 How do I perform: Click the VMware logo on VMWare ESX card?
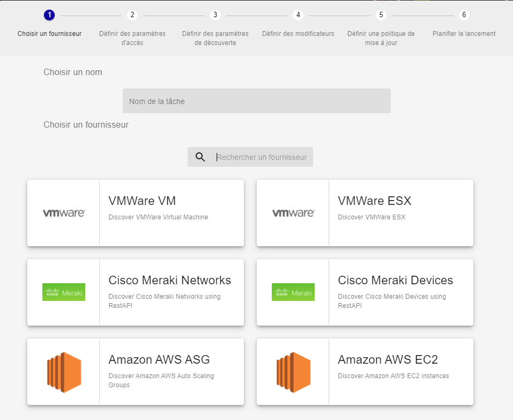pyautogui.click(x=293, y=213)
